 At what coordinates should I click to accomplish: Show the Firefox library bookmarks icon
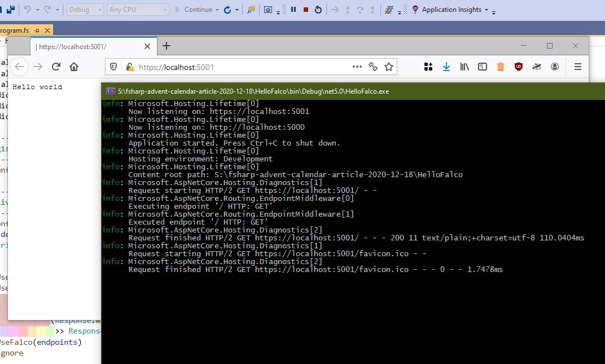point(464,67)
